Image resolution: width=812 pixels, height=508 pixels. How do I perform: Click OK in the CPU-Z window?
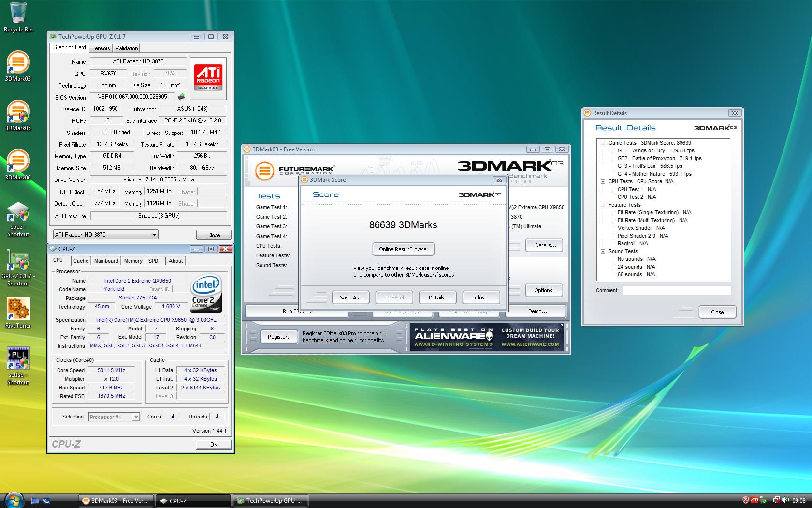[214, 445]
